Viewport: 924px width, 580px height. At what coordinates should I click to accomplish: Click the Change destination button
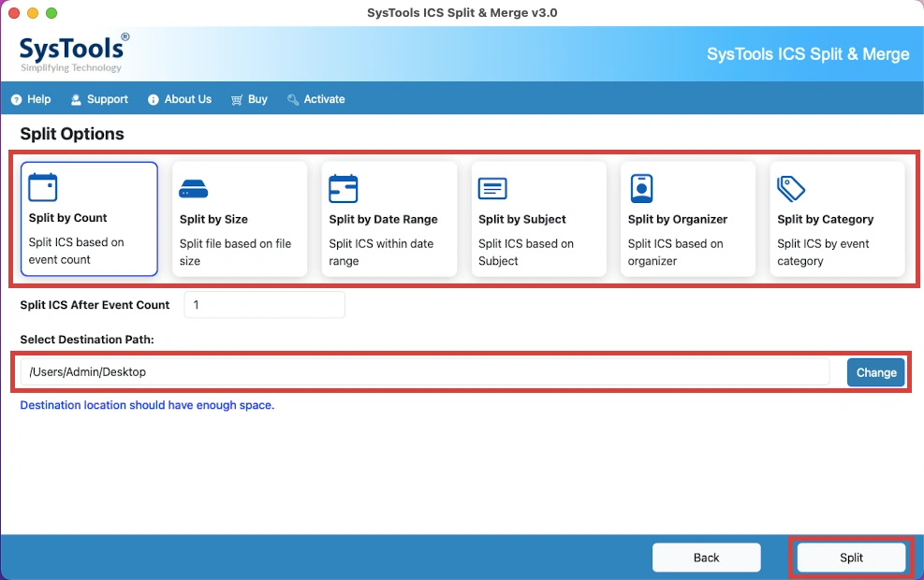876,372
